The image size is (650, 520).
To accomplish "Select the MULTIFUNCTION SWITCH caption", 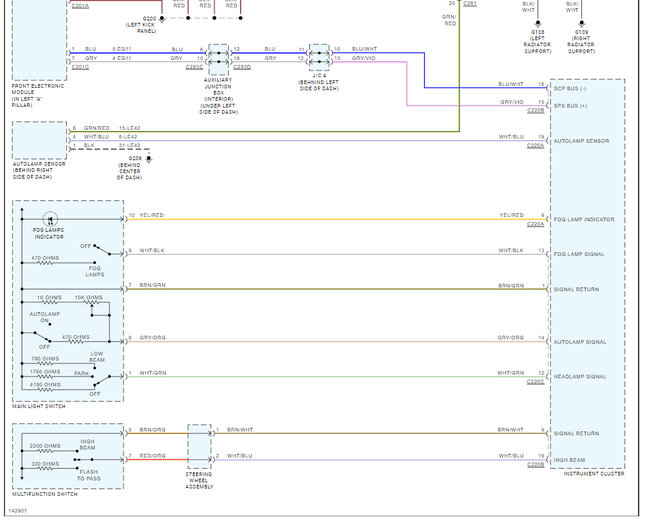I will [x=45, y=494].
